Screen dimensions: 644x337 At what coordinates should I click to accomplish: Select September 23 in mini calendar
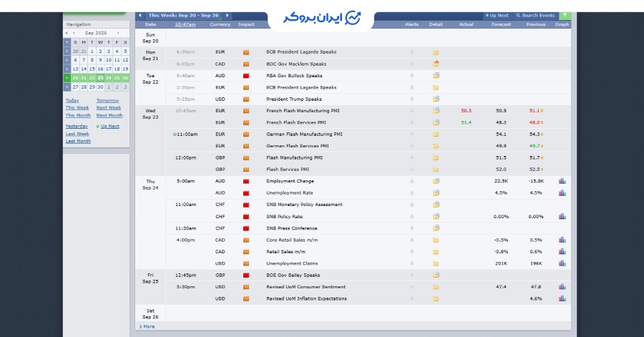click(x=100, y=78)
